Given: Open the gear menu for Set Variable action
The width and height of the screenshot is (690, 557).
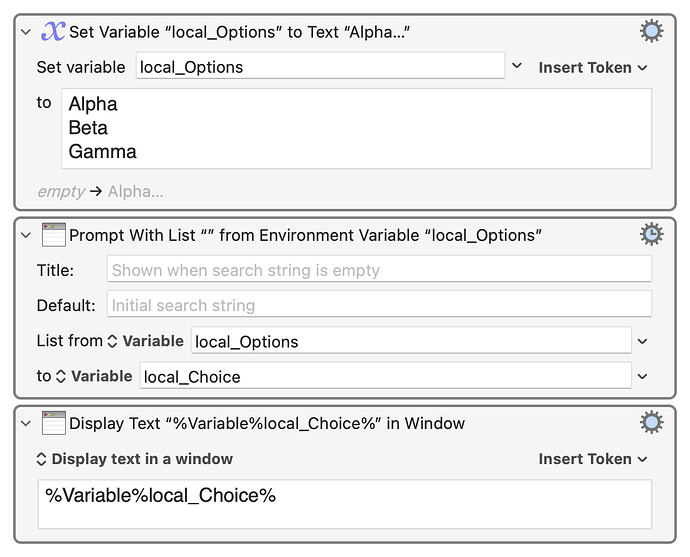Looking at the screenshot, I should pos(651,32).
